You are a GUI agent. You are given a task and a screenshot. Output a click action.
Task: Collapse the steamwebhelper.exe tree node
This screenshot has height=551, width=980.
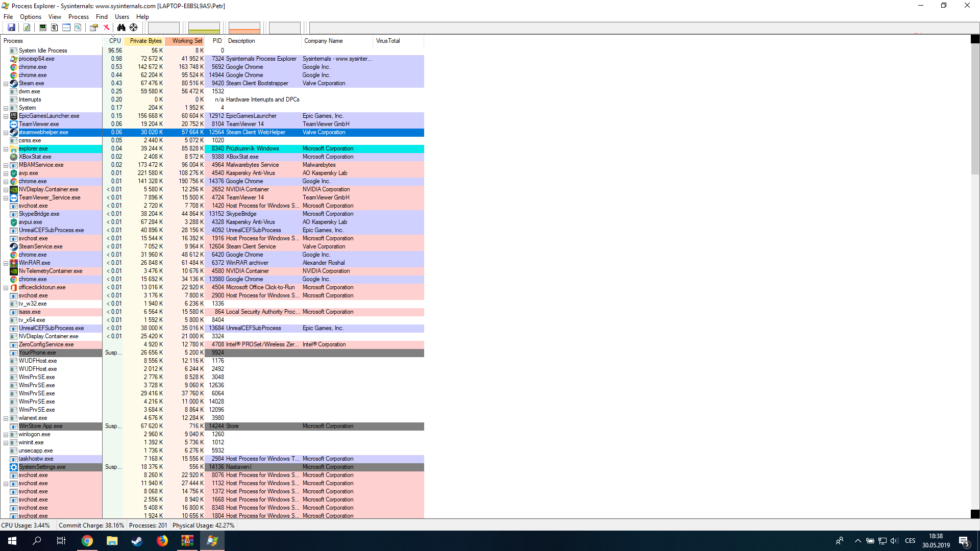[6, 133]
